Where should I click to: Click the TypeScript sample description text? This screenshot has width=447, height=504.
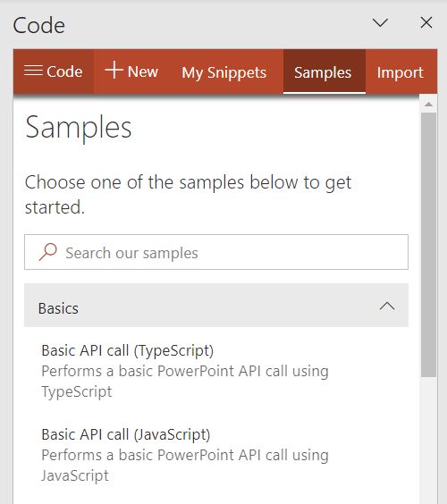(185, 382)
